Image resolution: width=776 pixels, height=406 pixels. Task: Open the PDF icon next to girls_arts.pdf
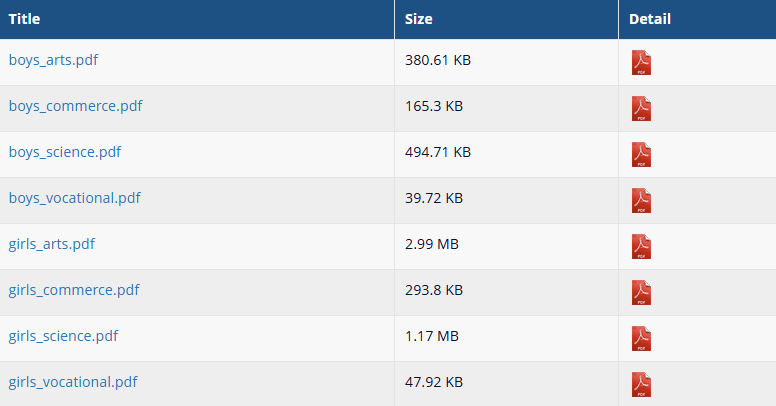pos(641,247)
